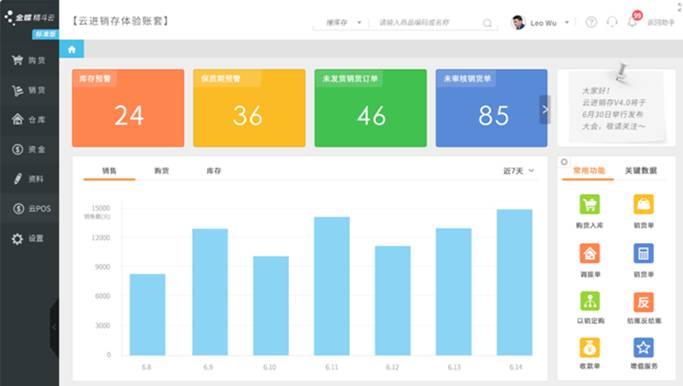683x386 pixels.
Task: Go to the home tab icon
Action: click(72, 49)
